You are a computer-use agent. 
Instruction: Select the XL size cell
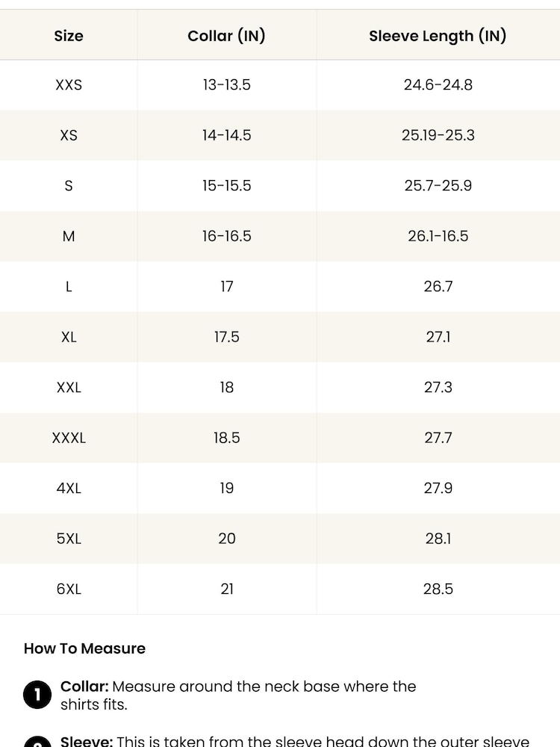(69, 337)
